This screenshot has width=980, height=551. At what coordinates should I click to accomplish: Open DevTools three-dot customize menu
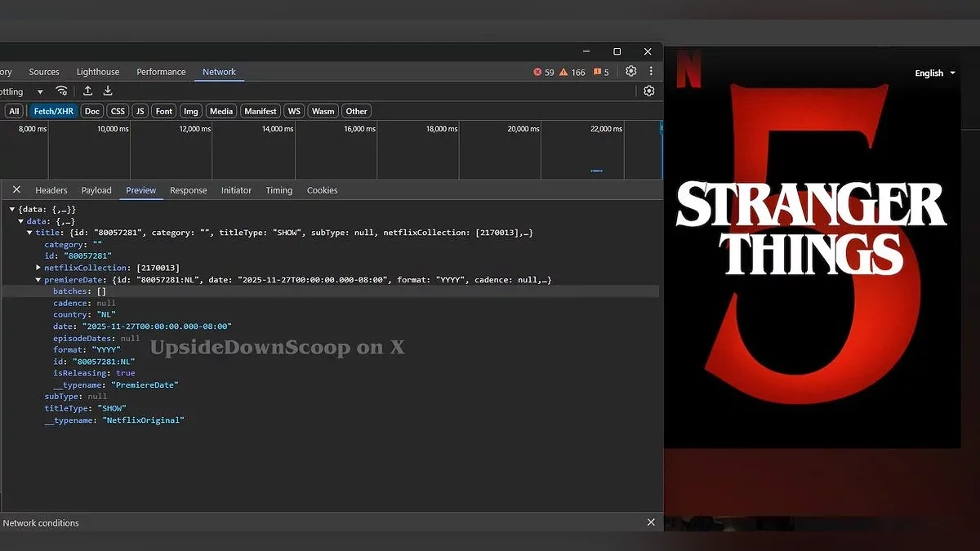651,72
